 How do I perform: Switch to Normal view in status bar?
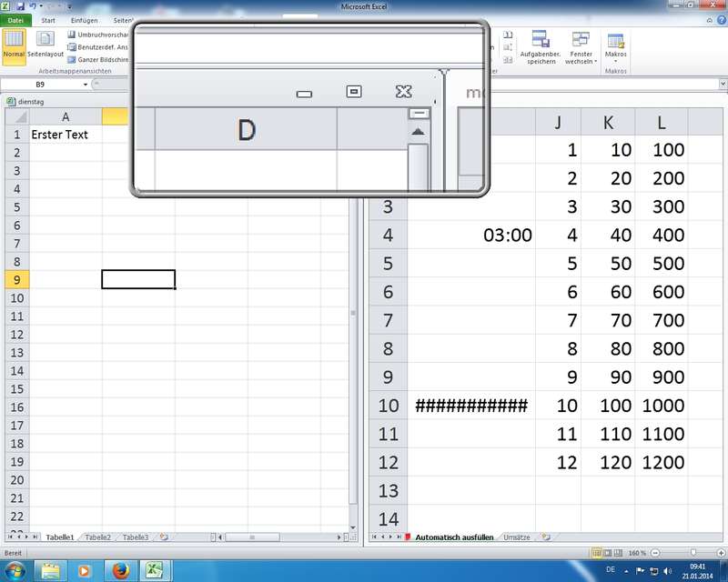pyautogui.click(x=597, y=553)
